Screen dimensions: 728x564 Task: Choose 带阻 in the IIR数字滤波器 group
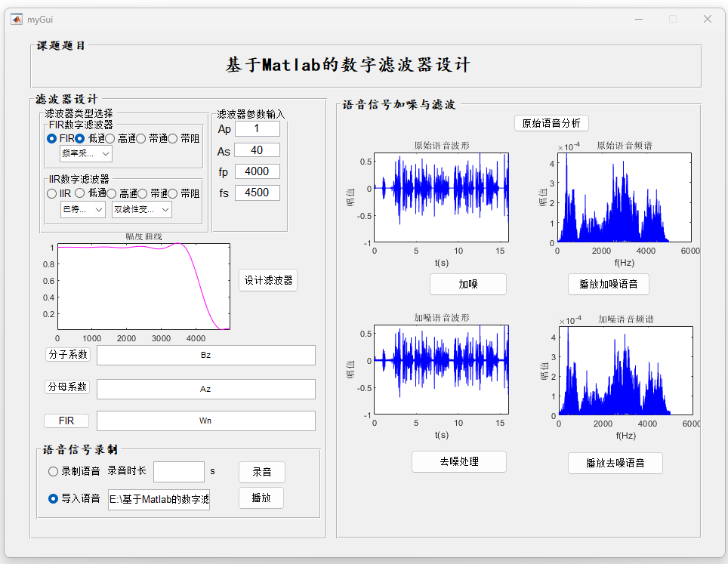173,193
